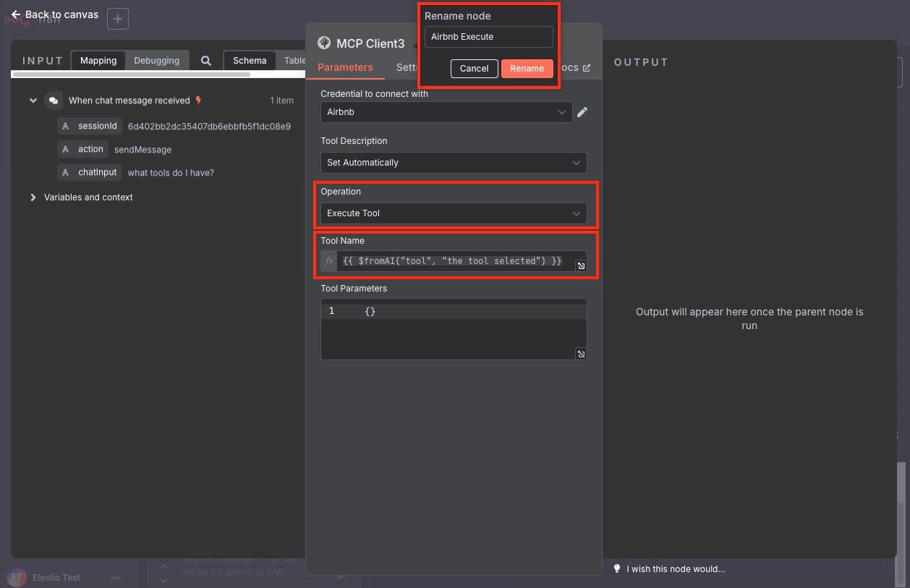The image size is (910, 588).
Task: Click the Tool Parameters JSON editor
Action: pyautogui.click(x=454, y=329)
